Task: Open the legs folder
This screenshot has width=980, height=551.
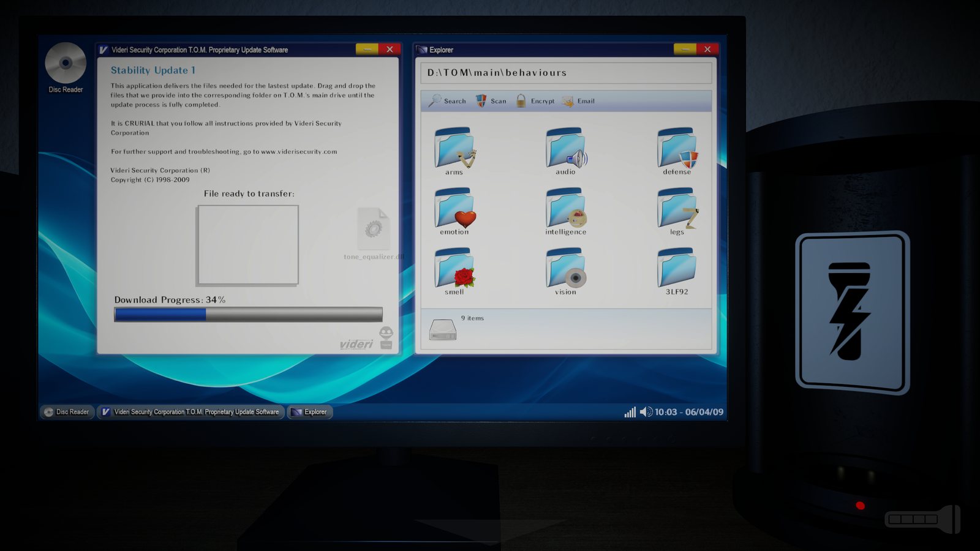Action: pyautogui.click(x=677, y=211)
